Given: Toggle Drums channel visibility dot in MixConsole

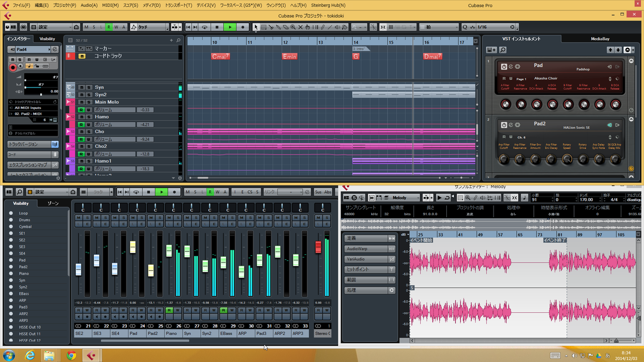Looking at the screenshot, I should pyautogui.click(x=11, y=220).
